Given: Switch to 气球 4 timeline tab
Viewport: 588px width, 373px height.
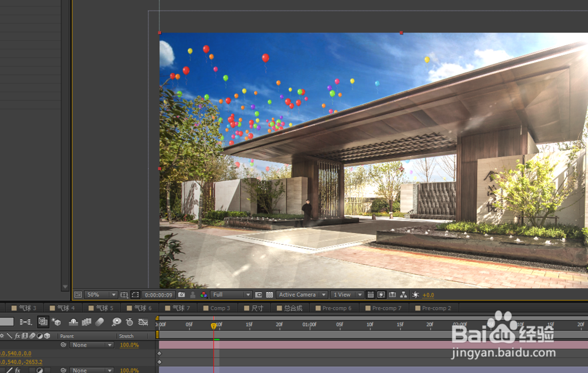Looking at the screenshot, I should (62, 308).
